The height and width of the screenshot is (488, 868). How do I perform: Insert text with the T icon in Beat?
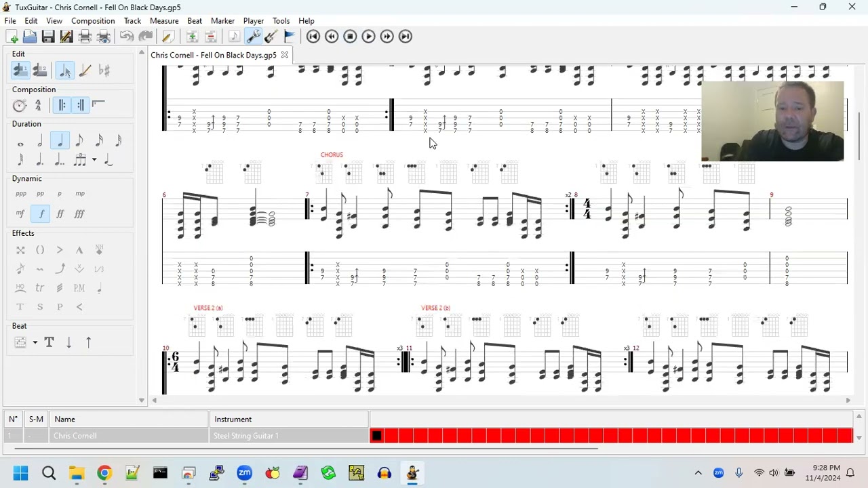[49, 343]
